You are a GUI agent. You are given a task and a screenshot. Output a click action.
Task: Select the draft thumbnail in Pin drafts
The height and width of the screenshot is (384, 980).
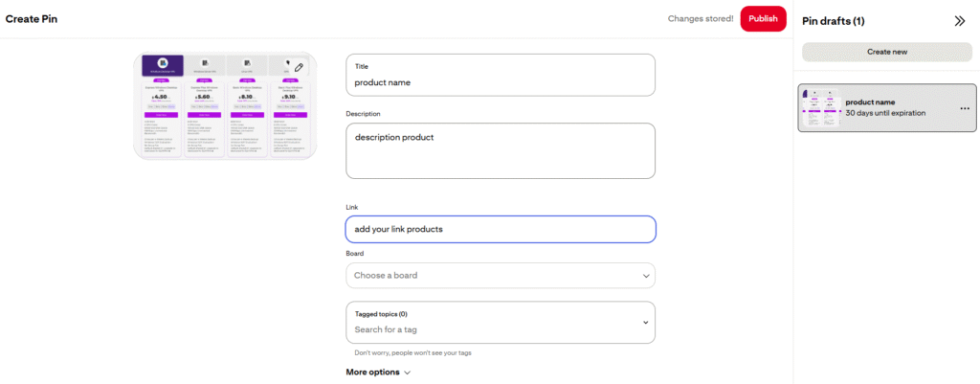point(820,108)
